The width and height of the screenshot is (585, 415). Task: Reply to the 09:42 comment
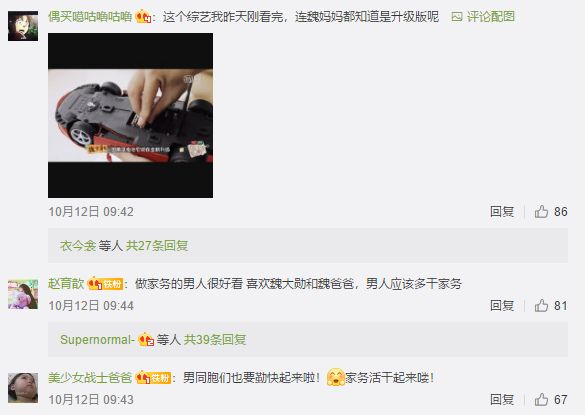(502, 212)
